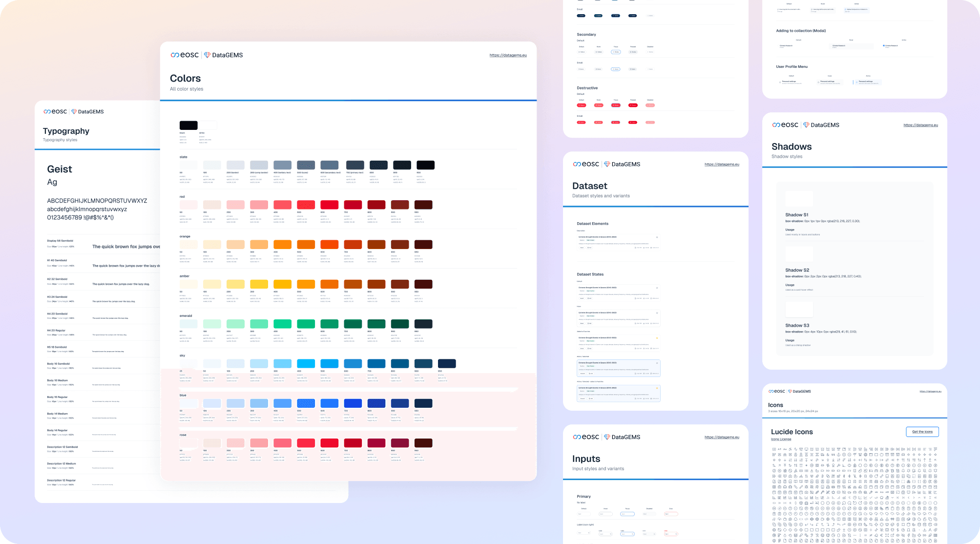Viewport: 980px width, 544px height.
Task: Select the black color swatch
Action: coord(188,126)
